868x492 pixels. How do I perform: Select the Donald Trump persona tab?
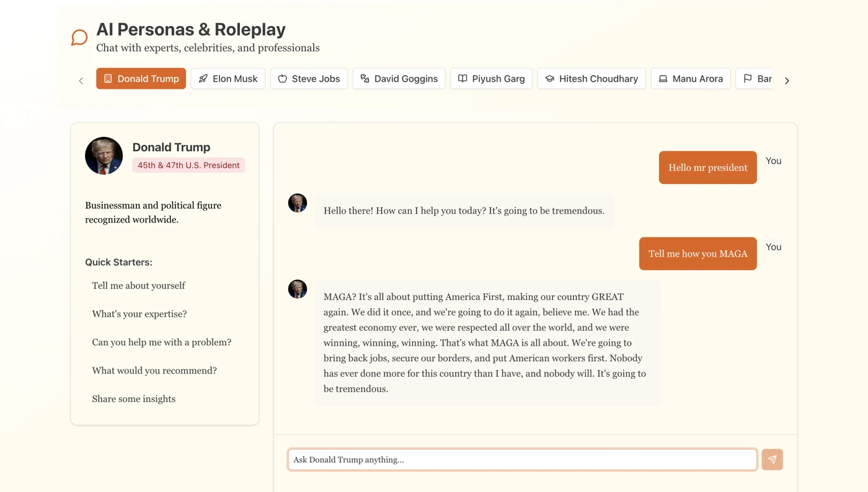(x=141, y=79)
